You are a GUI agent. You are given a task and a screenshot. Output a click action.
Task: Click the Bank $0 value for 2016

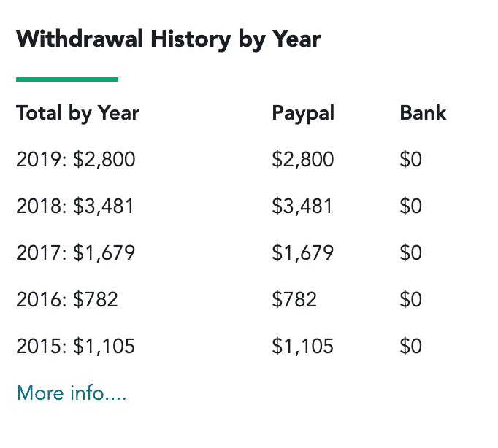point(411,299)
